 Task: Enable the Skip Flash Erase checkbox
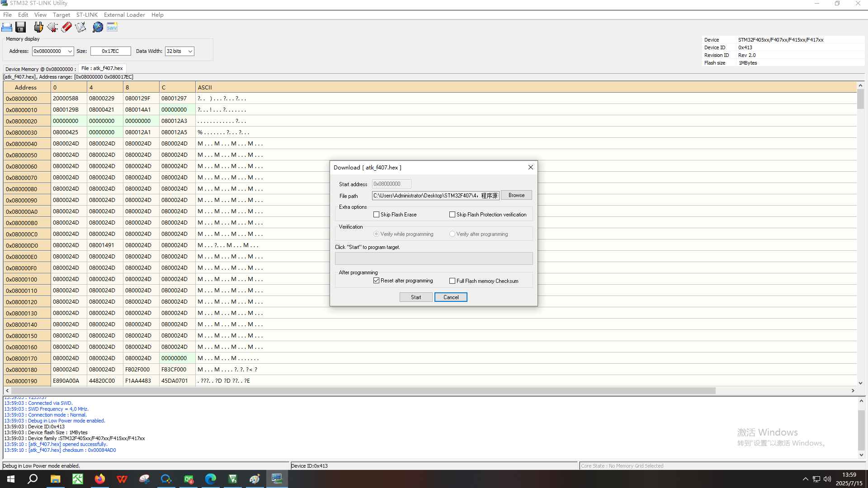click(377, 215)
